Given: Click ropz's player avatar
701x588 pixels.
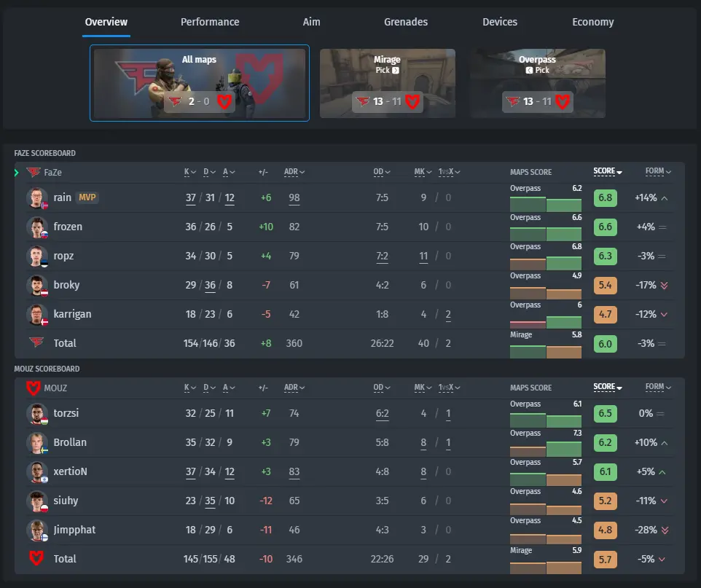Looking at the screenshot, I should coord(36,256).
